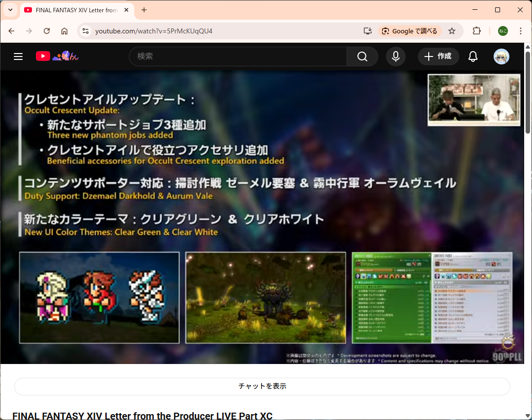Viewport: 532px width, 420px height.
Task: Open the Chrome three-dot menu
Action: coord(520,31)
